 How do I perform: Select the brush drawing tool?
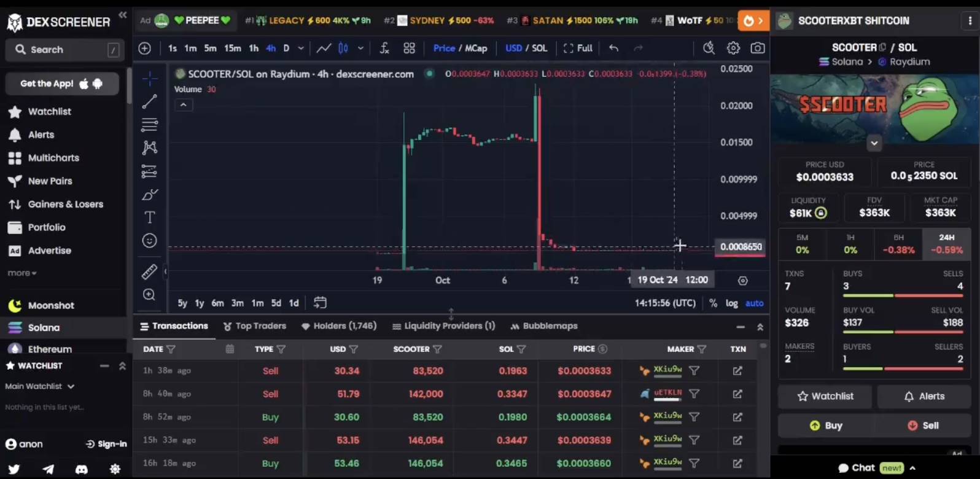[149, 195]
